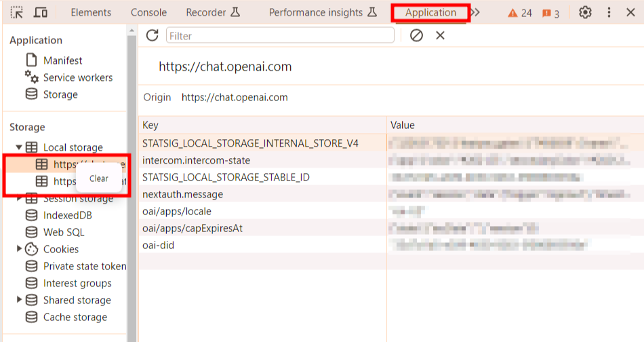
Task: Open the IndexedDB item
Action: tap(68, 215)
